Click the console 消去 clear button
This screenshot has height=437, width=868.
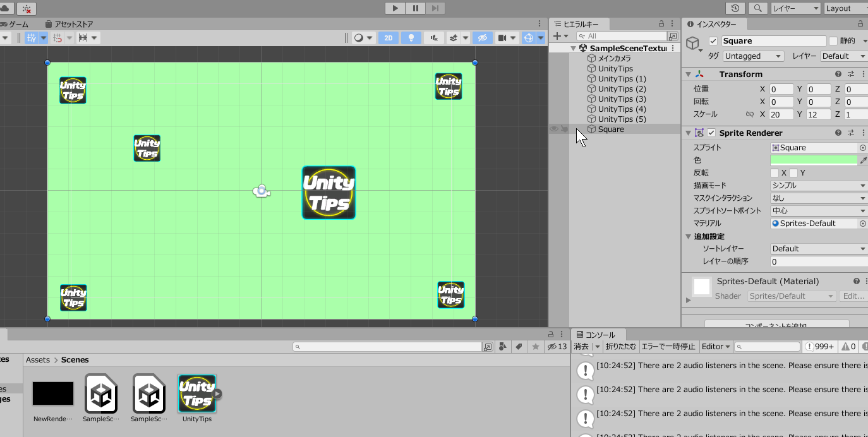coord(581,347)
